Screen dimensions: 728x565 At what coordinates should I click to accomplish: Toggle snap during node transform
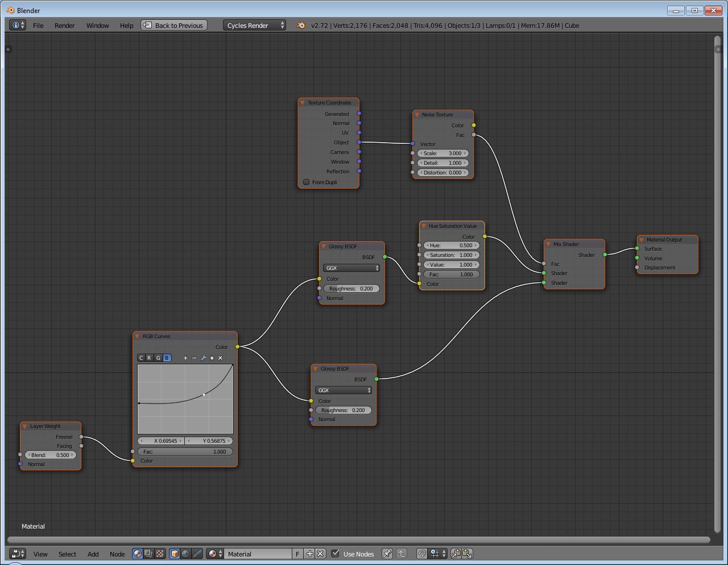coord(422,554)
